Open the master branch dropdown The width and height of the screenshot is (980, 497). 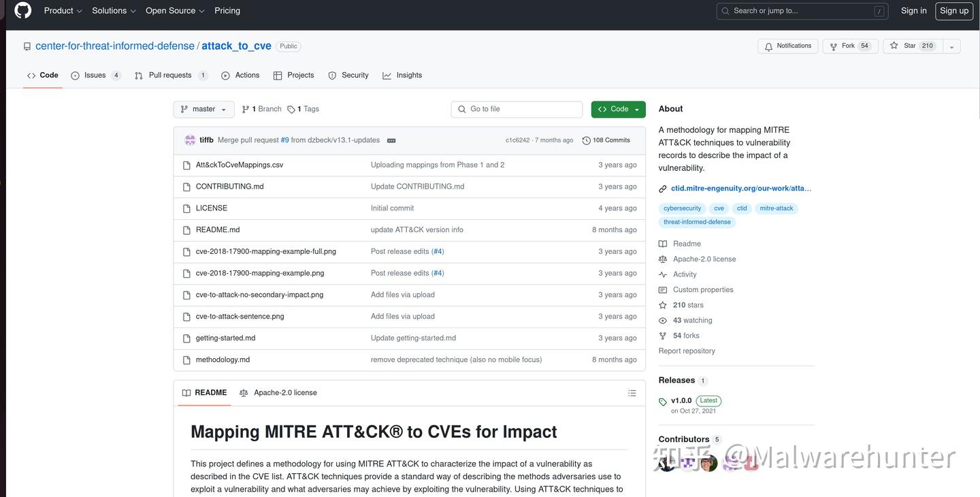click(203, 110)
